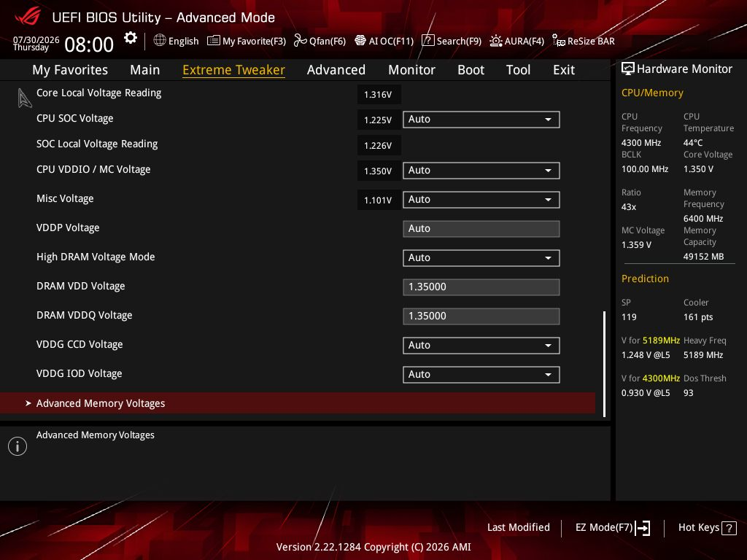This screenshot has height=560, width=747.
Task: Click the DRAM VDD Voltage field
Action: [x=481, y=287]
